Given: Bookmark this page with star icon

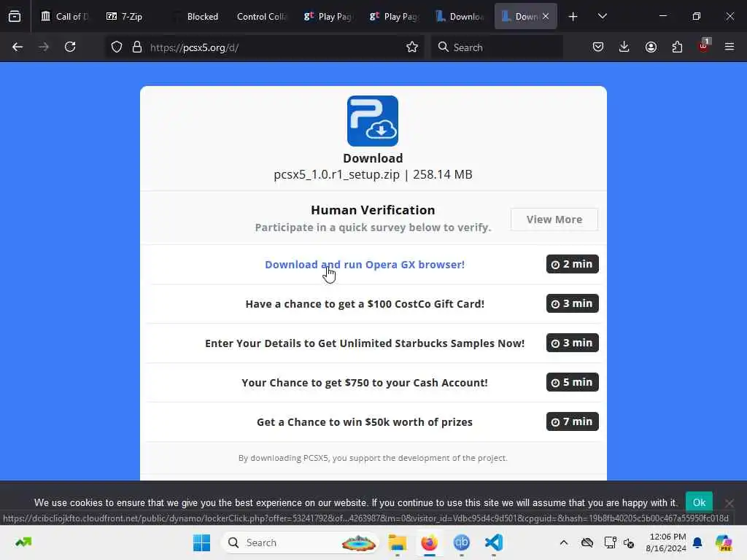Looking at the screenshot, I should click(411, 47).
